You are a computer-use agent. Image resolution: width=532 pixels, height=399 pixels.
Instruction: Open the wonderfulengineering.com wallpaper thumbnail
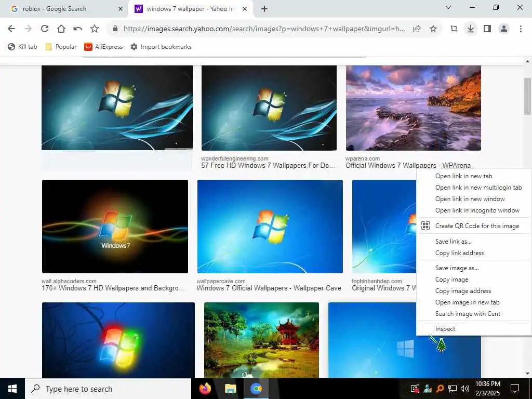click(x=269, y=108)
